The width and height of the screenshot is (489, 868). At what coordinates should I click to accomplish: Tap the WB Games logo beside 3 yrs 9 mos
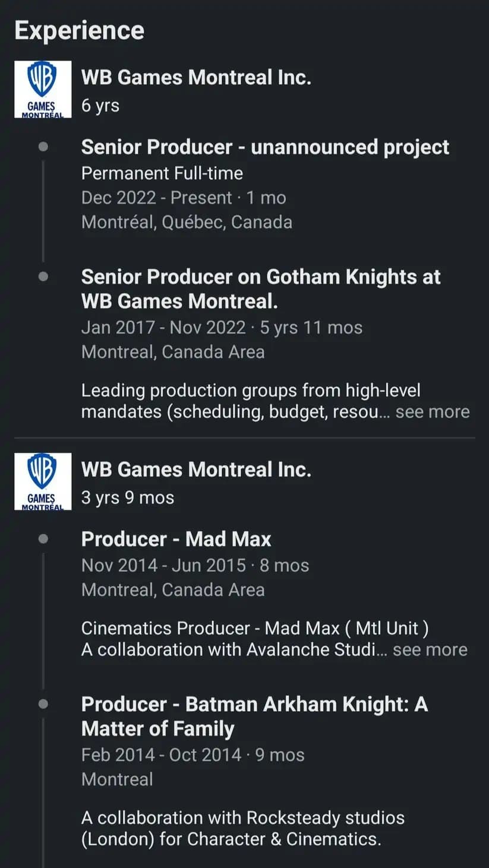(43, 481)
